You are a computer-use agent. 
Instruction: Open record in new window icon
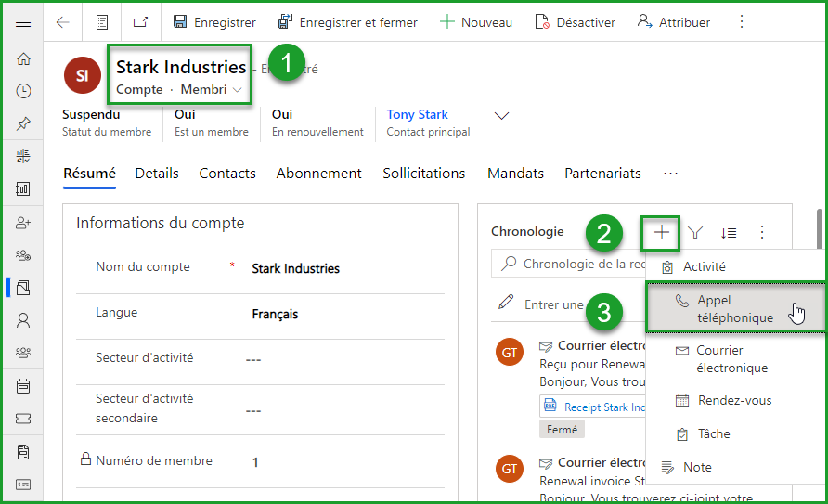point(140,22)
